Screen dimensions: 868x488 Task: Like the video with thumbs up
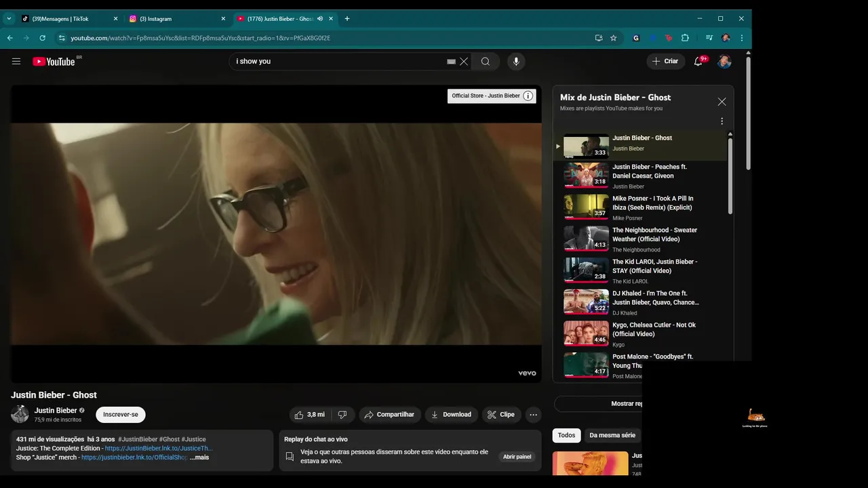[309, 415]
